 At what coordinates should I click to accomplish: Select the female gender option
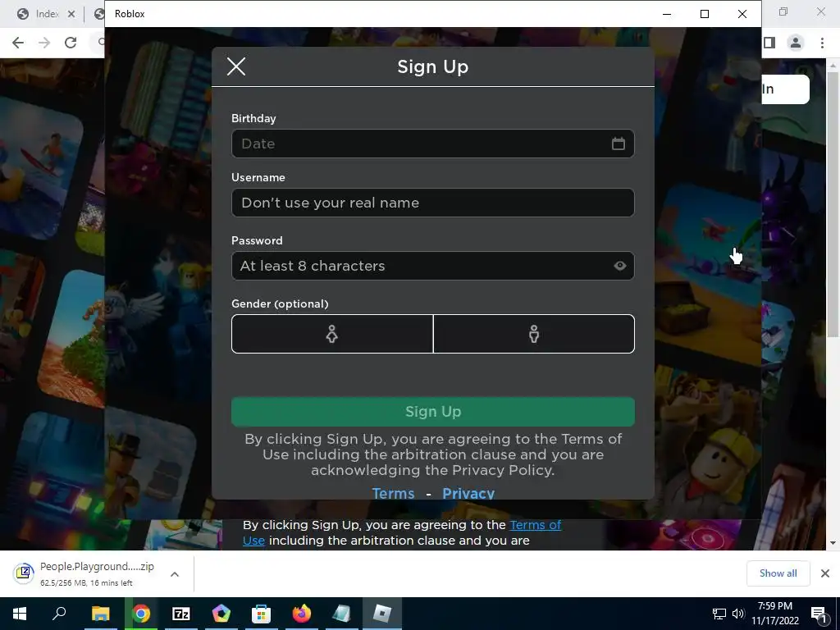point(332,334)
